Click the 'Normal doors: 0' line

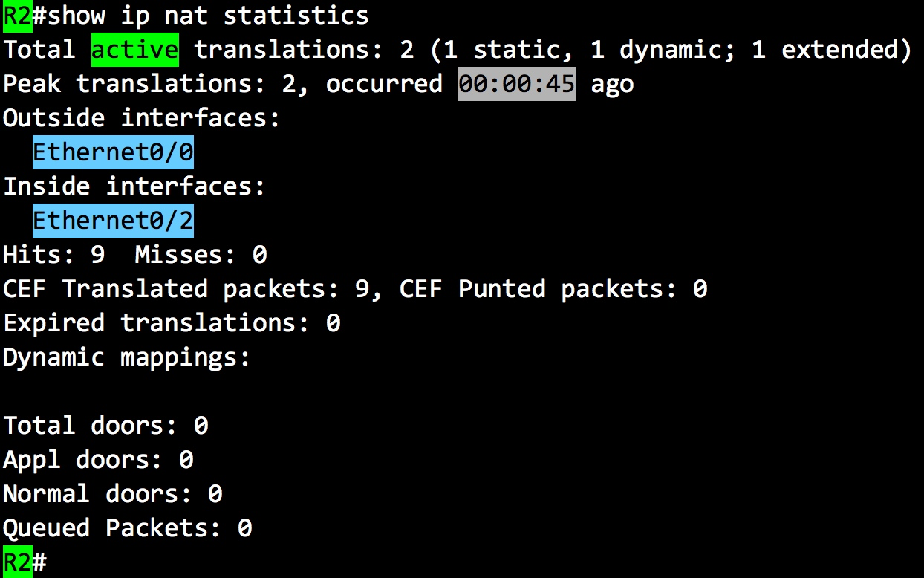click(x=113, y=494)
